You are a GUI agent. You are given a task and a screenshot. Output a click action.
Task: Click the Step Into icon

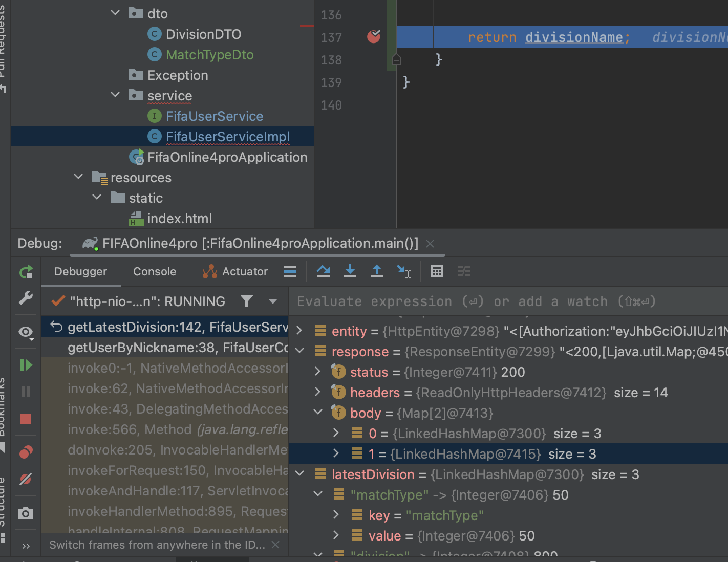pyautogui.click(x=350, y=271)
